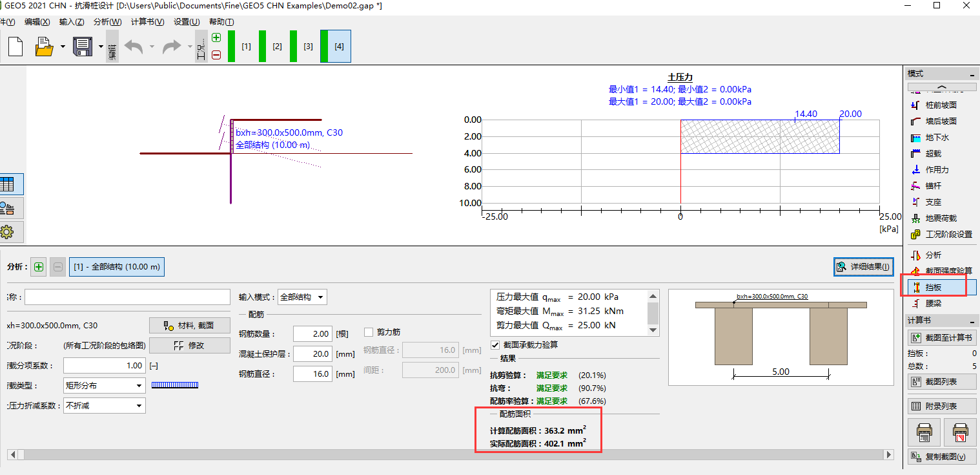
Task: Click the printer icon with red page
Action: (960, 432)
